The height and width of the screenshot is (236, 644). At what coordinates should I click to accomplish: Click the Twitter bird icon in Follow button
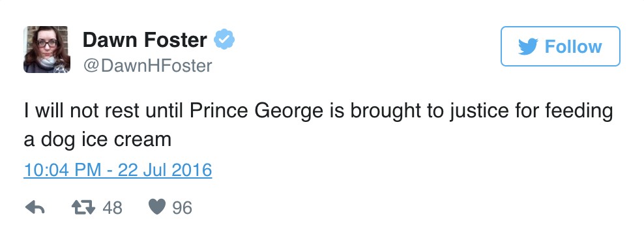528,47
